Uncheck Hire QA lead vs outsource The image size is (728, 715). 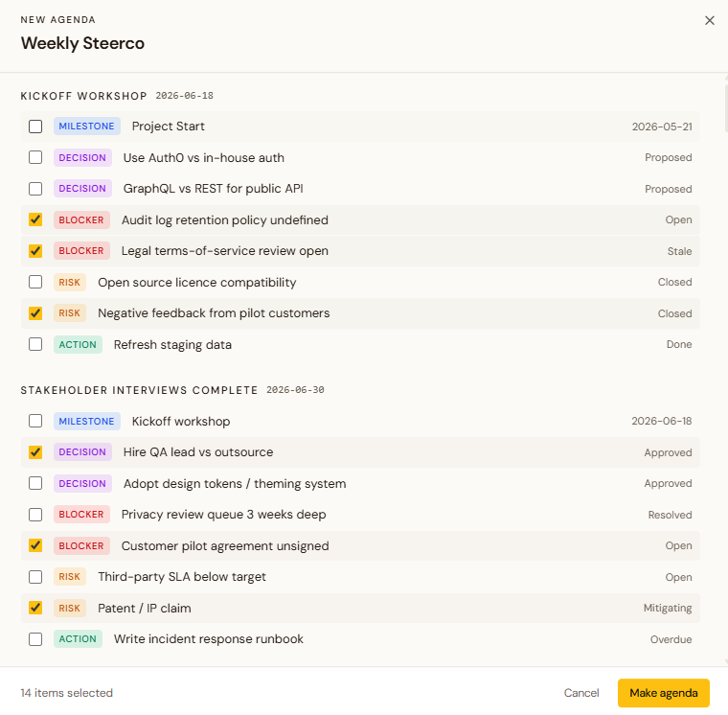(x=35, y=452)
